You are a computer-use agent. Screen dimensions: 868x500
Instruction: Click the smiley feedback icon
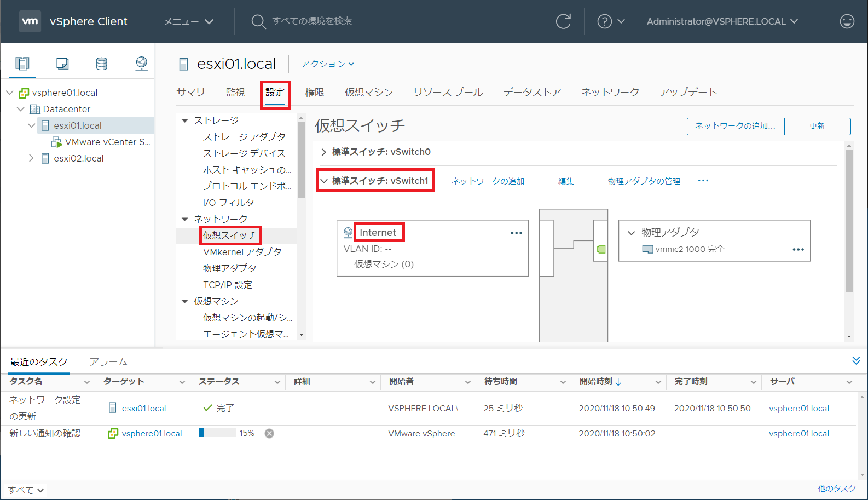point(847,21)
